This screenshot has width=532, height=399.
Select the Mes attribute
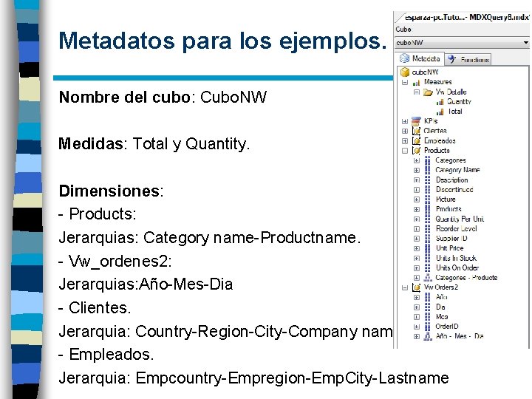click(442, 317)
